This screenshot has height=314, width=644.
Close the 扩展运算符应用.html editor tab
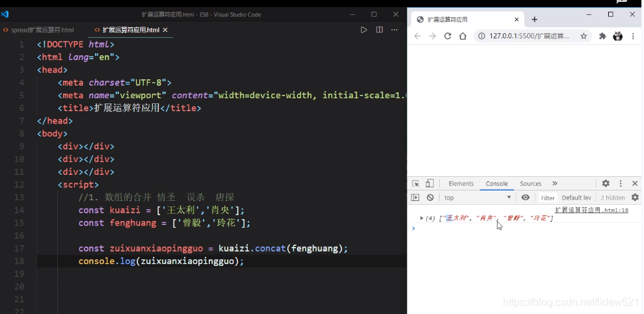click(x=165, y=30)
